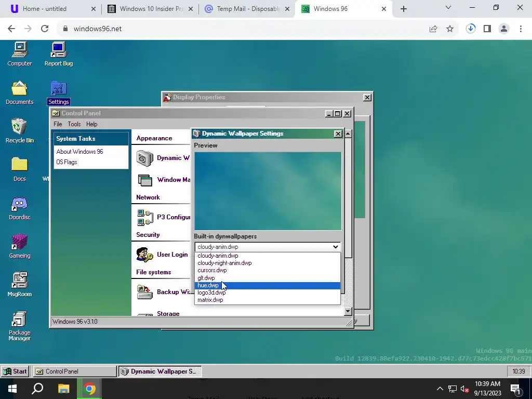Click the Control Panel scroll down arrow
The image size is (532, 399).
[x=348, y=311]
